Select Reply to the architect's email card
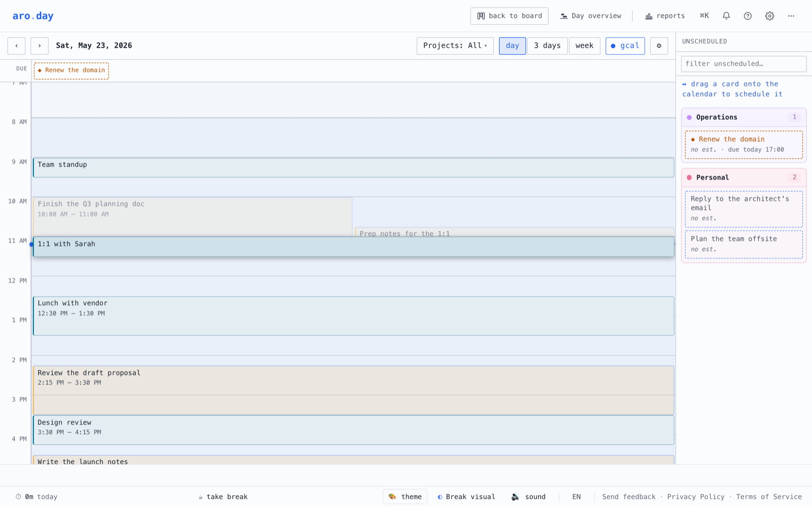The width and height of the screenshot is (812, 507). coord(744,209)
